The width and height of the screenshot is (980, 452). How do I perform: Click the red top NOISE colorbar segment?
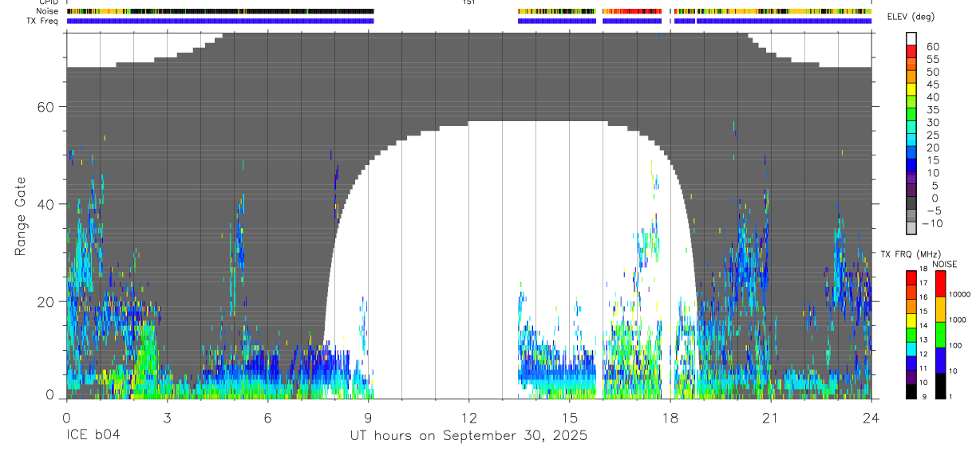tap(940, 284)
